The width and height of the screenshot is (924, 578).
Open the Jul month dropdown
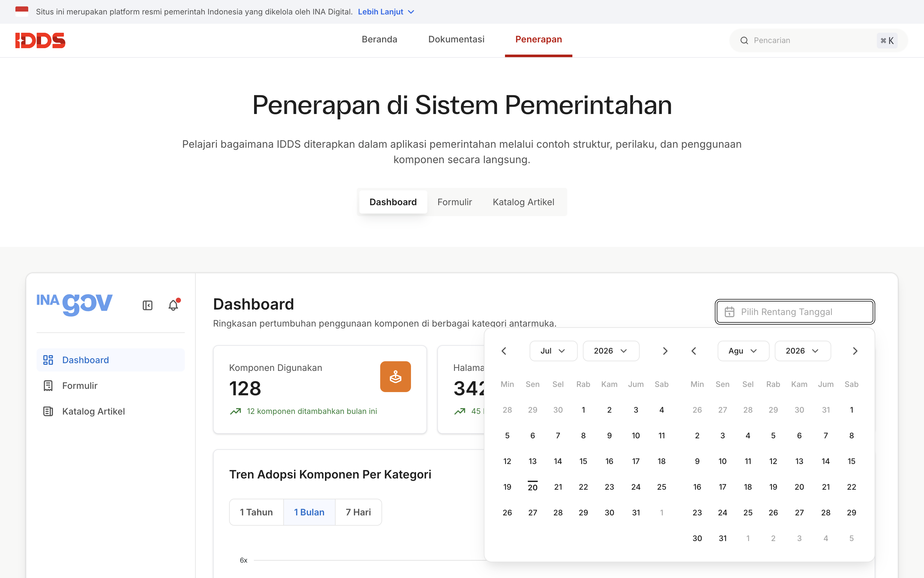pyautogui.click(x=553, y=351)
